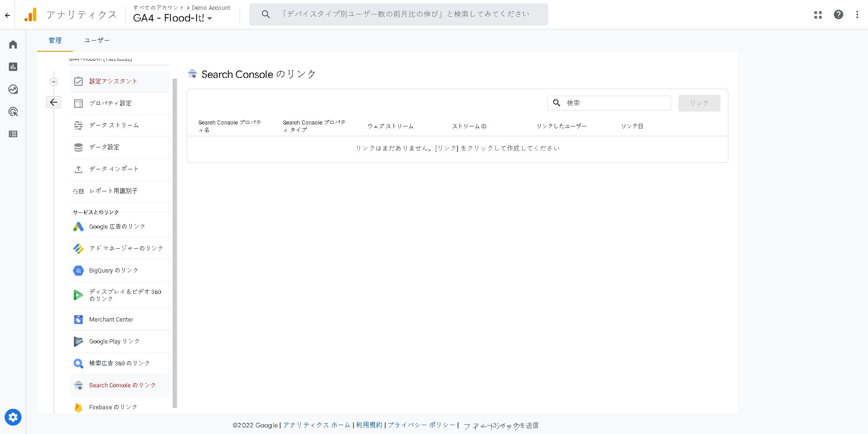Open the Google apps grid icon

[818, 15]
